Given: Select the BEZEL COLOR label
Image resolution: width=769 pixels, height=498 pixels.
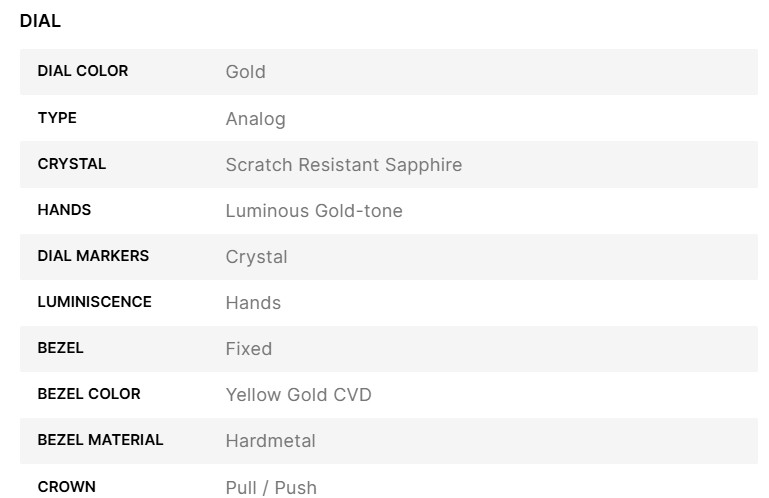Looking at the screenshot, I should pos(89,394).
